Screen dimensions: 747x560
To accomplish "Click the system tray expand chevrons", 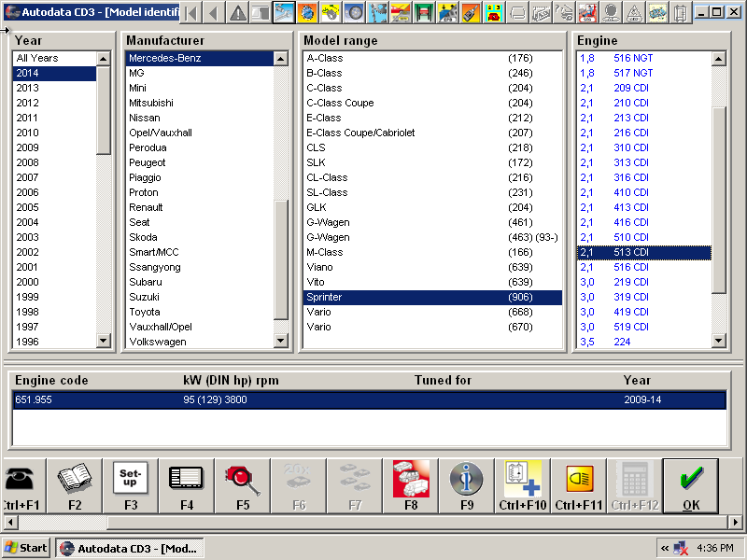I will click(x=665, y=549).
